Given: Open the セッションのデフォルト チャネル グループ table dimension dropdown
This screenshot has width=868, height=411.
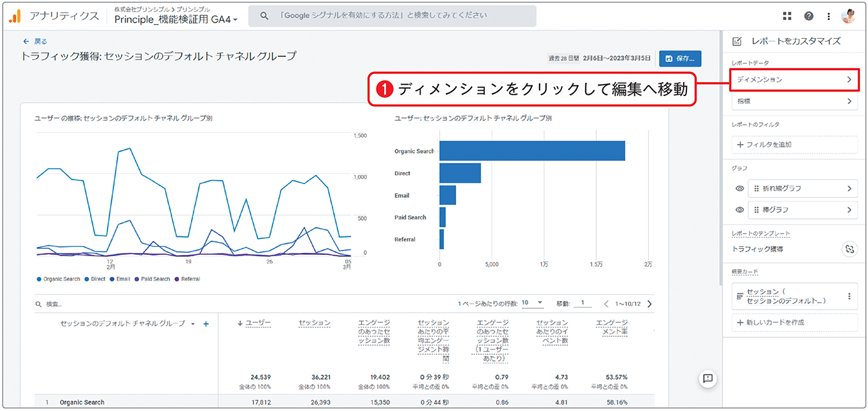Looking at the screenshot, I should (193, 324).
